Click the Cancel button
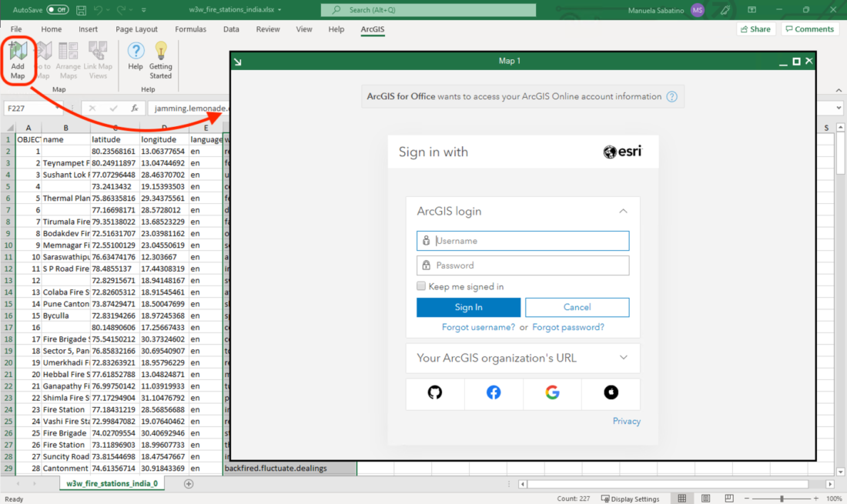The image size is (847, 504). (x=577, y=307)
